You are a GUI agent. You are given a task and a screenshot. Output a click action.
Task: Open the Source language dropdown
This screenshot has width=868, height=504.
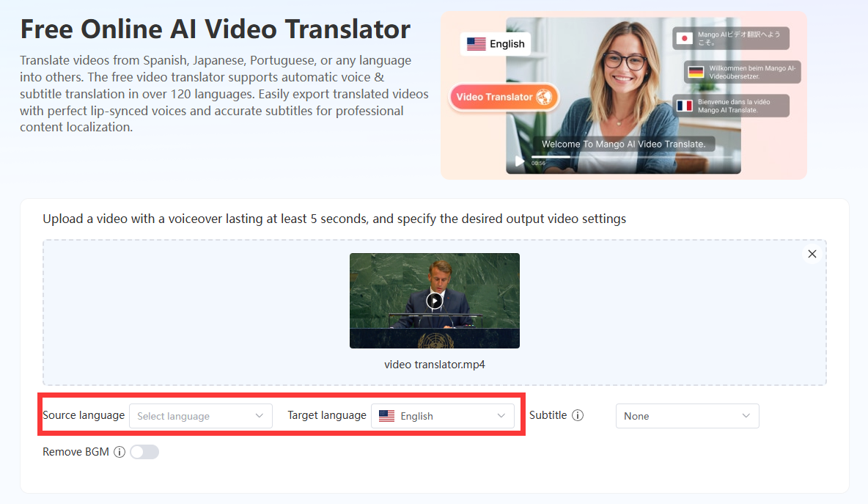[x=200, y=416]
